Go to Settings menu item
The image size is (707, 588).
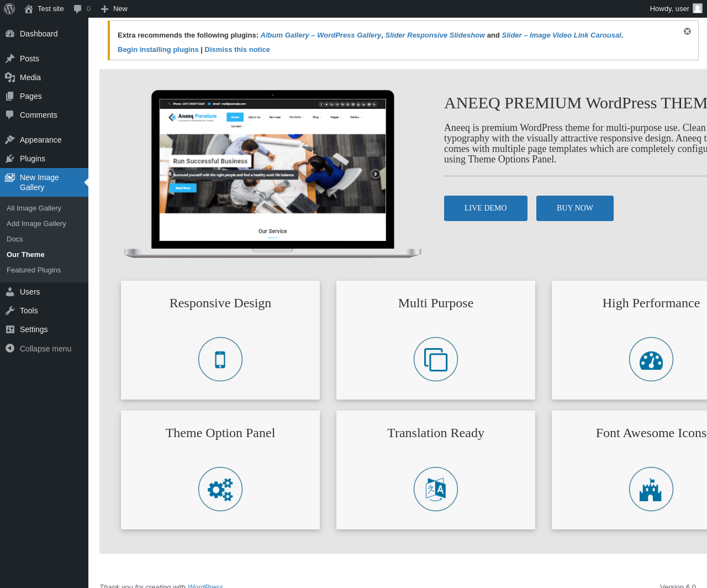coord(44,329)
